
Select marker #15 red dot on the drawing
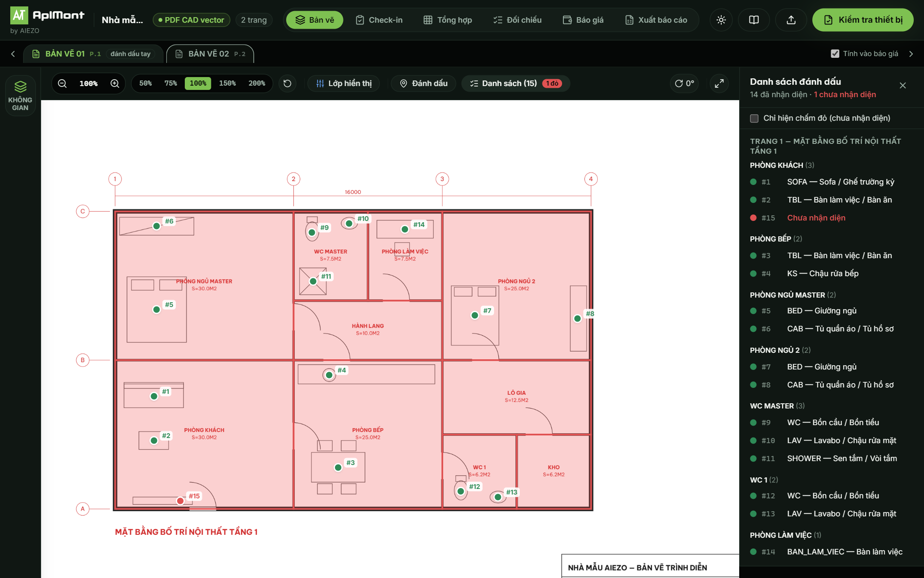pos(181,501)
